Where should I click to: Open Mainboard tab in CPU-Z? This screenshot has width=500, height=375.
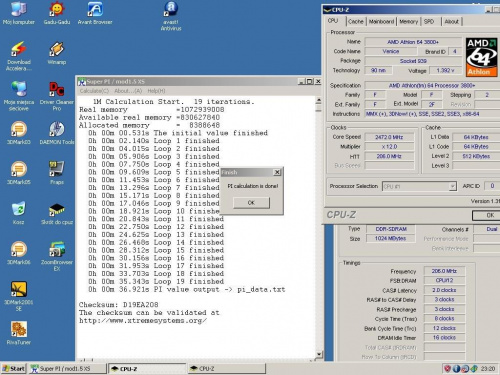point(381,22)
